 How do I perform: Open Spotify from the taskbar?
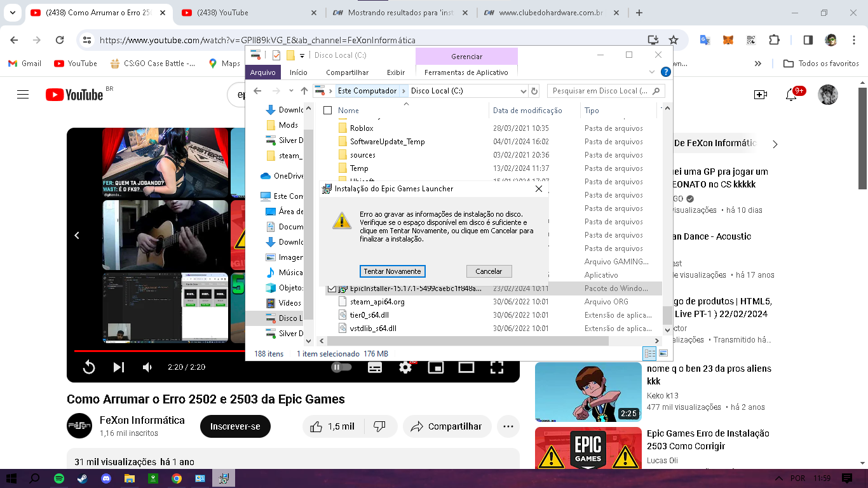click(59, 478)
